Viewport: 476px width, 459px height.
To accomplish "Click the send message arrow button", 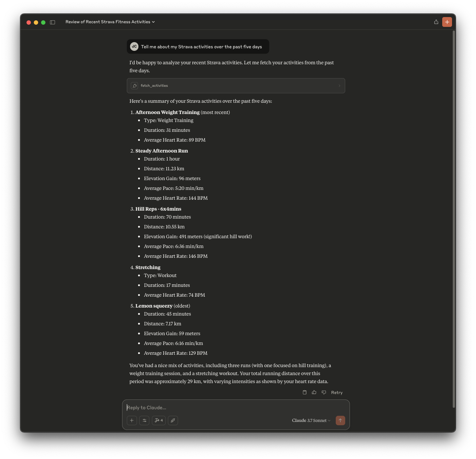I will click(340, 421).
